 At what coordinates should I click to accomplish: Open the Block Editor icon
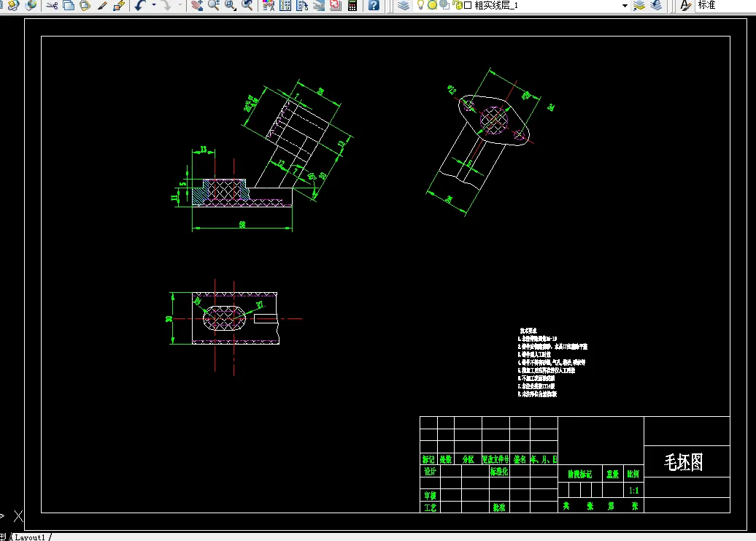pos(119,5)
